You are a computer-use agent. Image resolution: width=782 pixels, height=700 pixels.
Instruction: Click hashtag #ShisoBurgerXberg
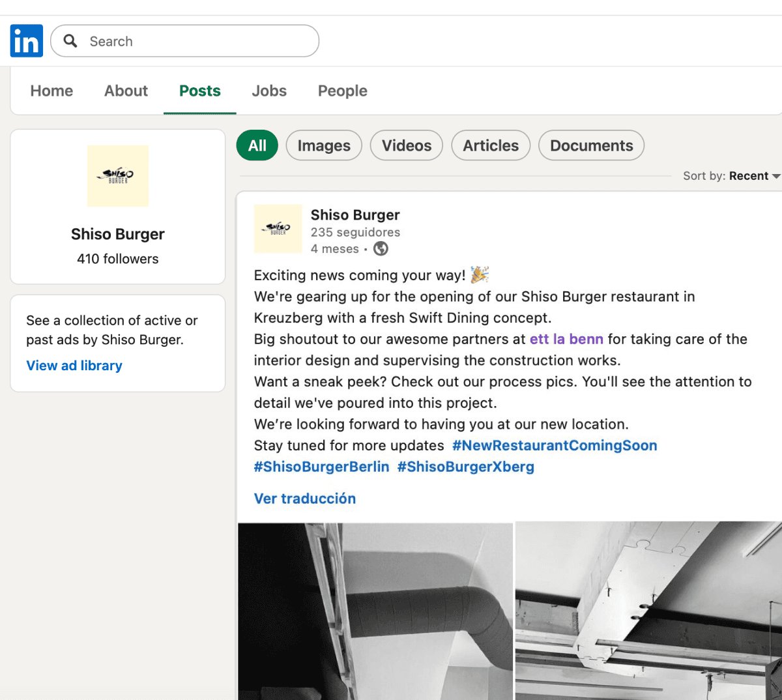pos(466,467)
